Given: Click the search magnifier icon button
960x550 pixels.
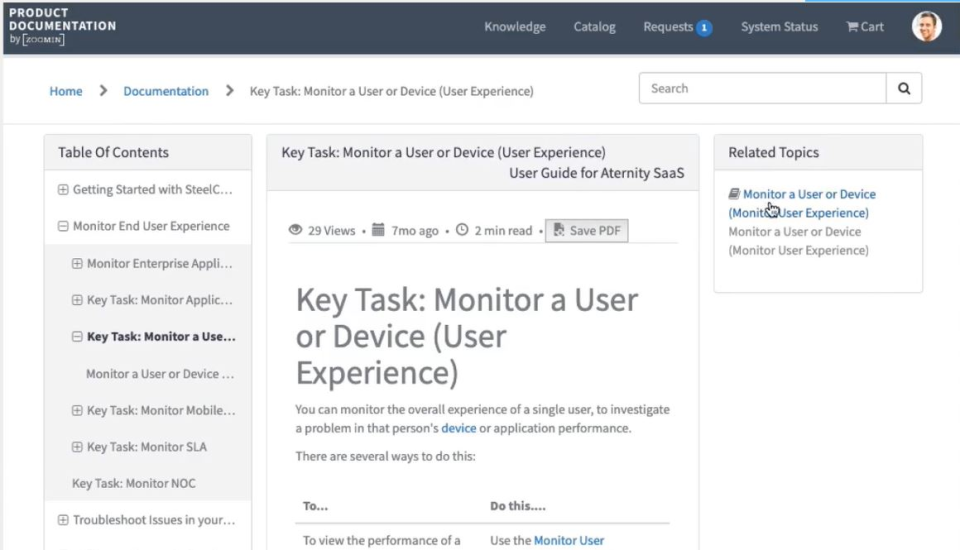Looking at the screenshot, I should pos(904,88).
